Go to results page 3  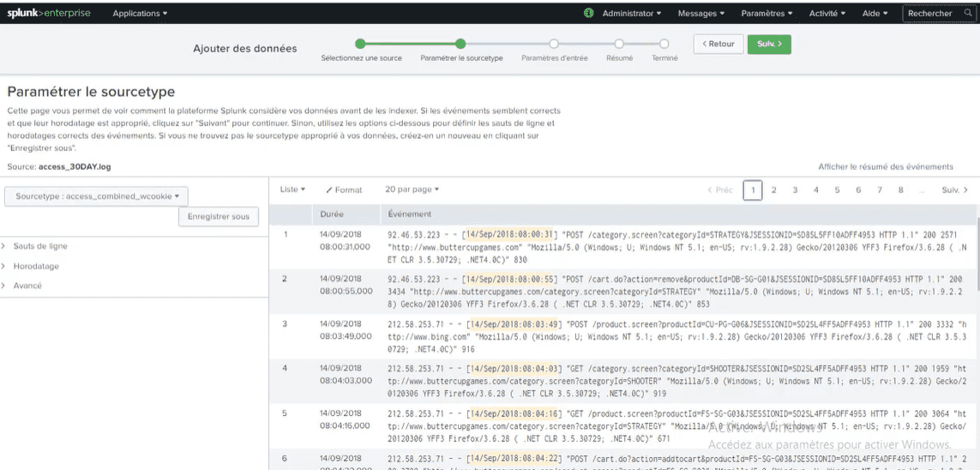(795, 190)
